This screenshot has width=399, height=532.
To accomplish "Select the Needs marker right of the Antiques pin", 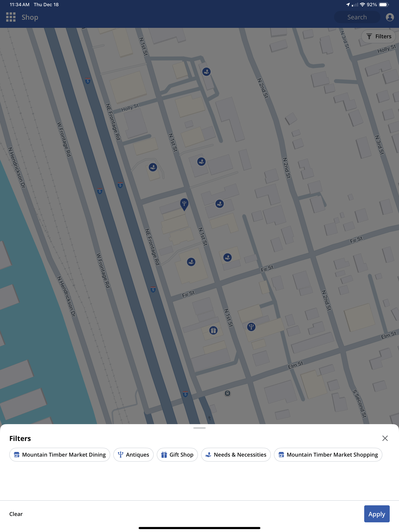I will [x=220, y=204].
